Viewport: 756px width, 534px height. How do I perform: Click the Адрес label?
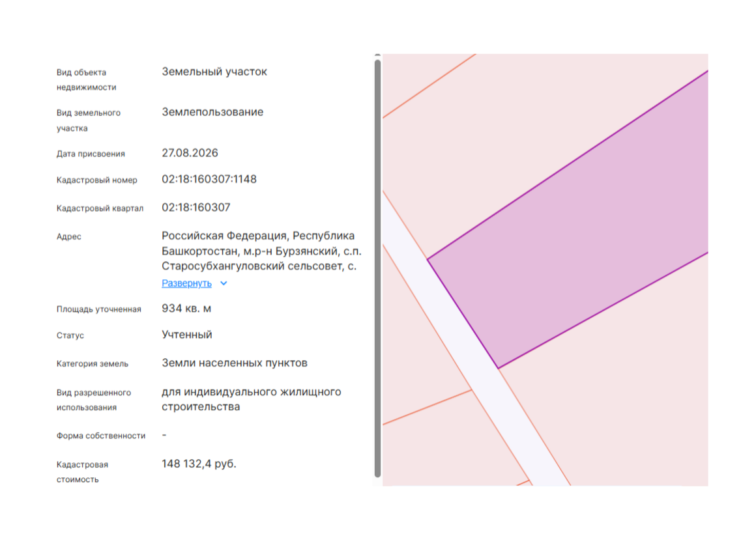tap(69, 236)
